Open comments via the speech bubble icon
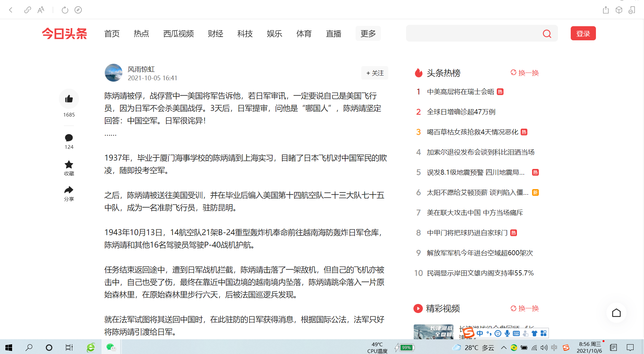This screenshot has width=644, height=354. click(x=69, y=138)
